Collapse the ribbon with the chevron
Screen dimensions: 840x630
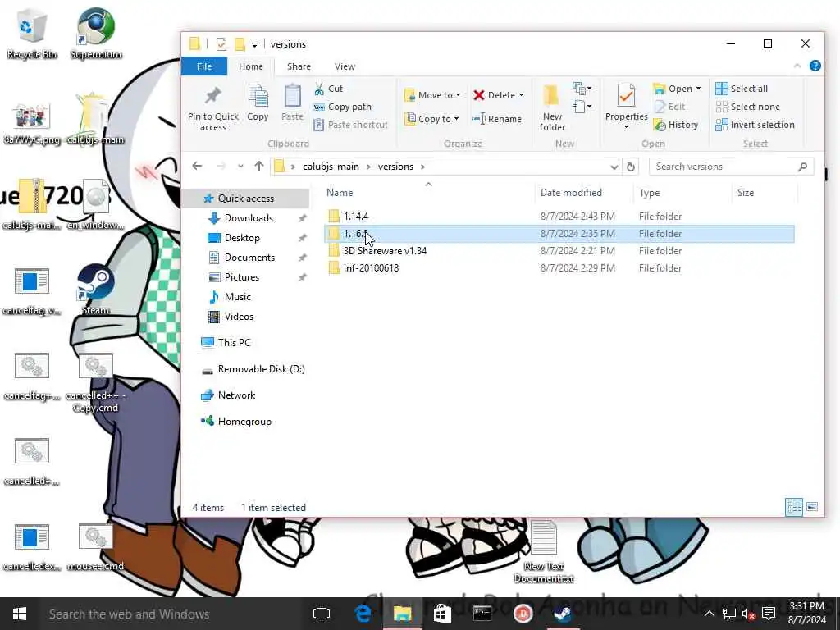tap(797, 66)
